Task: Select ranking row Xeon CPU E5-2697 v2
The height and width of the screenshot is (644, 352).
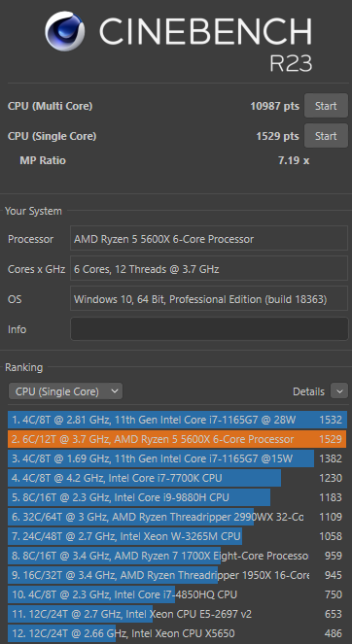Action: pyautogui.click(x=177, y=614)
